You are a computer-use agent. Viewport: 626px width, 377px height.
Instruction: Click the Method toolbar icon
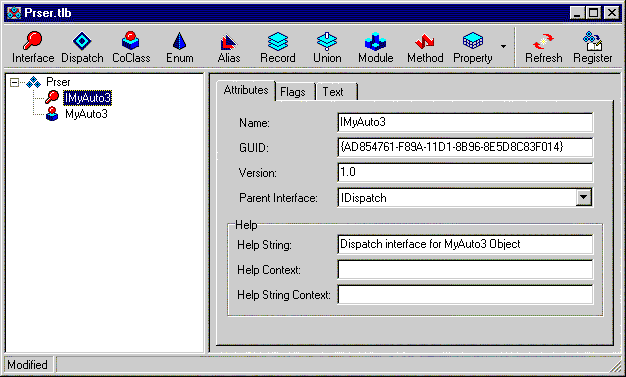(x=425, y=47)
